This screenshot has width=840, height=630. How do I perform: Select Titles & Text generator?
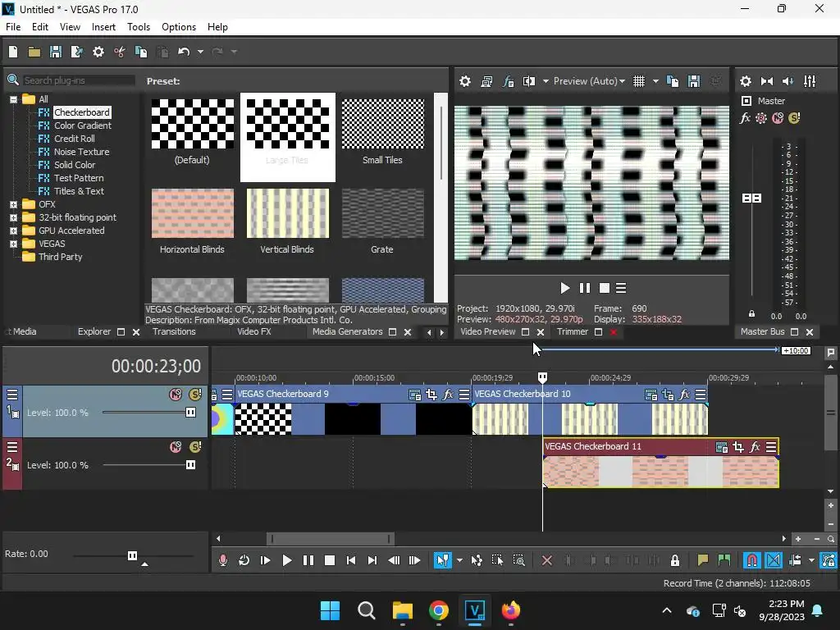click(79, 191)
